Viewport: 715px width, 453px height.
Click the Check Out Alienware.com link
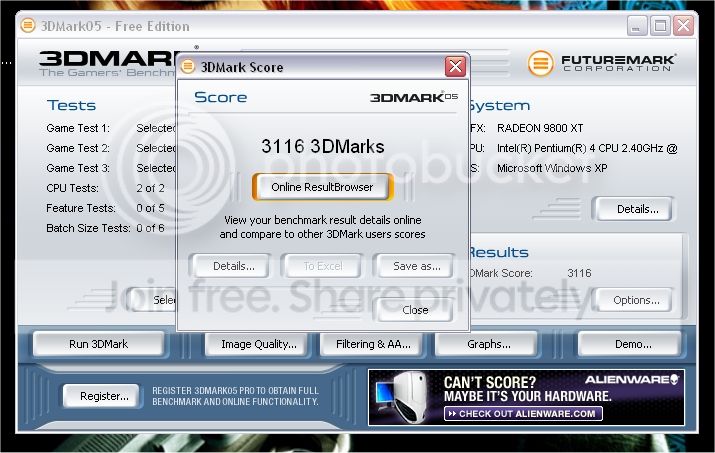tap(523, 414)
